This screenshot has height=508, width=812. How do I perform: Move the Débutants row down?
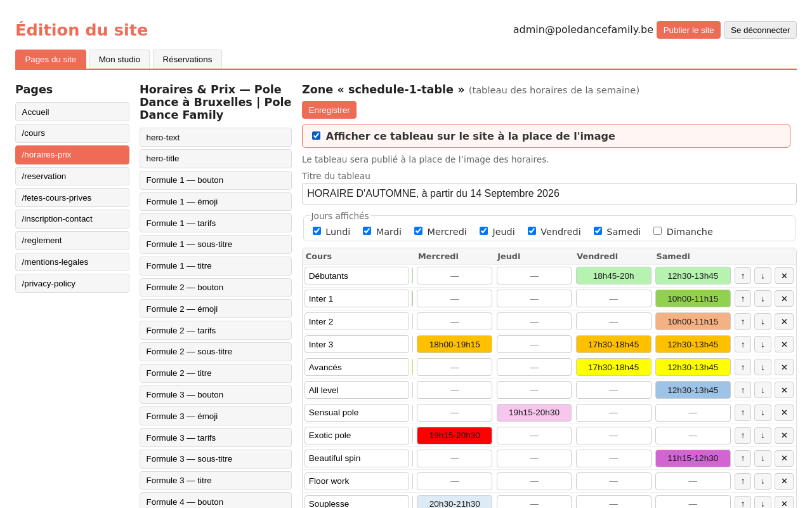pos(763,276)
